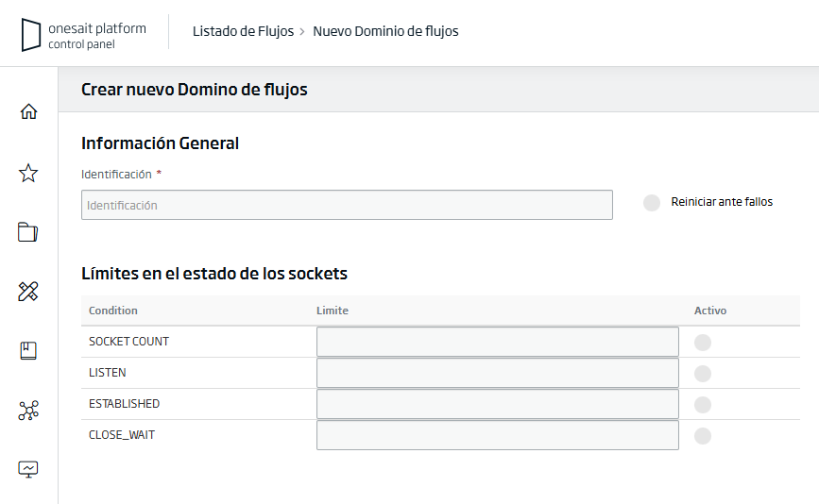Screen dimensions: 819x504
Task: Click the LISTEN limit field
Action: click(497, 373)
